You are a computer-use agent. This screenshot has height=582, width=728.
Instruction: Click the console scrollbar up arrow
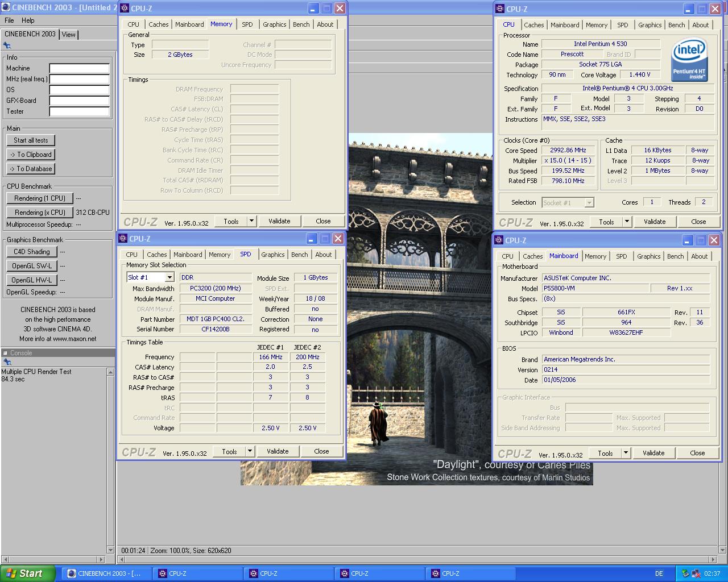point(110,372)
